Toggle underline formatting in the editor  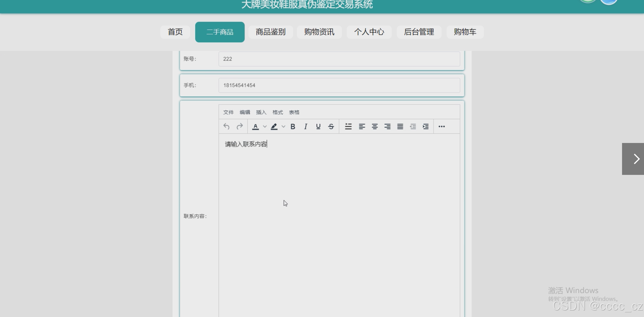(x=318, y=126)
